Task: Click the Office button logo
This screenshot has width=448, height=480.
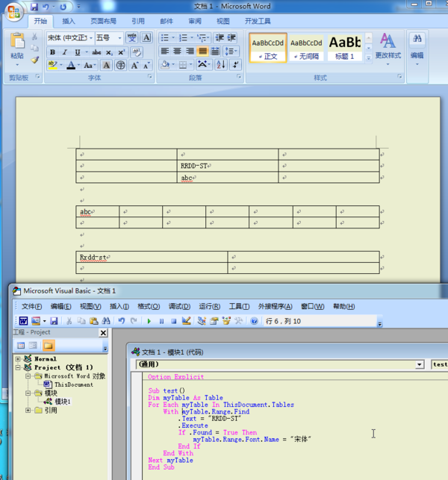Action: pyautogui.click(x=14, y=11)
